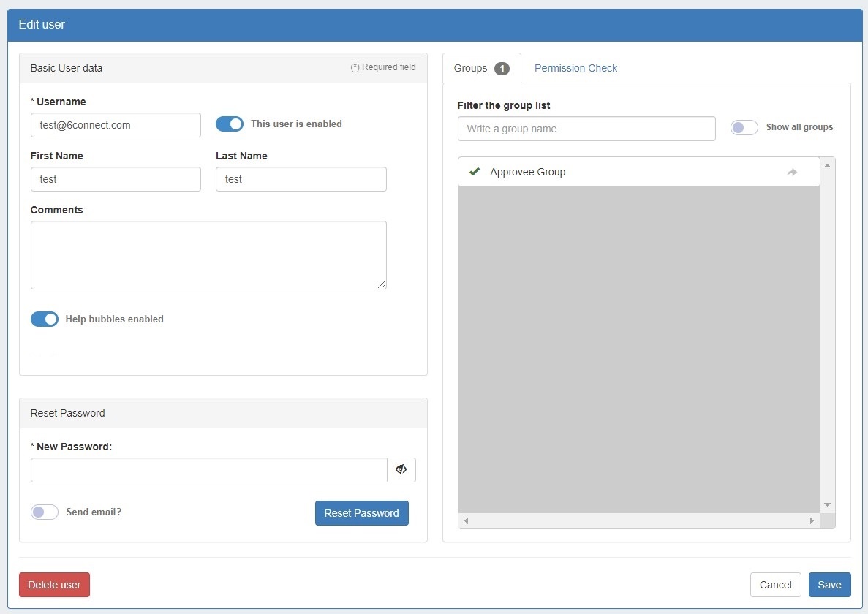This screenshot has height=614, width=868.
Task: Toggle Show all groups switch
Action: 744,127
